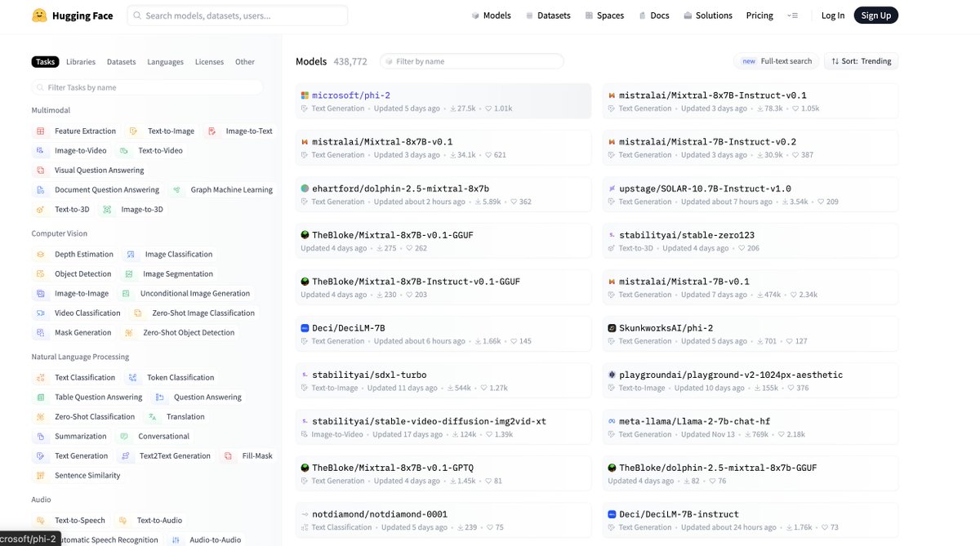Open notdiamond/notdiamond-0001 model card
Screen dimensions: 980x546
pos(443,521)
